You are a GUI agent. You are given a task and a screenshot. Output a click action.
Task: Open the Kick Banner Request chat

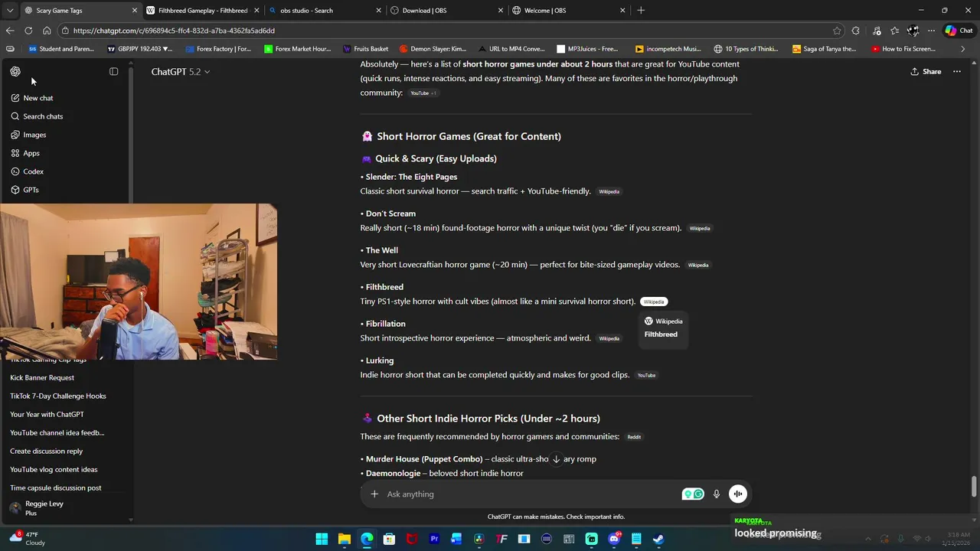point(42,377)
